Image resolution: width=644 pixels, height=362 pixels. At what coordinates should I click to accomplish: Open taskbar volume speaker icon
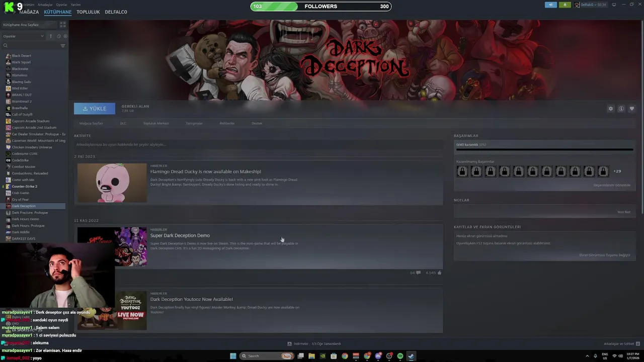[621, 356]
